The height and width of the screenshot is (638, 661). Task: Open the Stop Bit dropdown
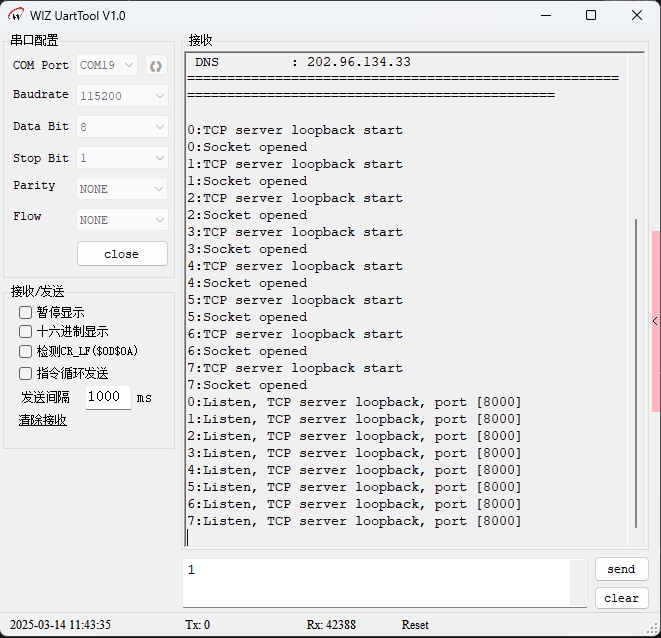pos(122,158)
